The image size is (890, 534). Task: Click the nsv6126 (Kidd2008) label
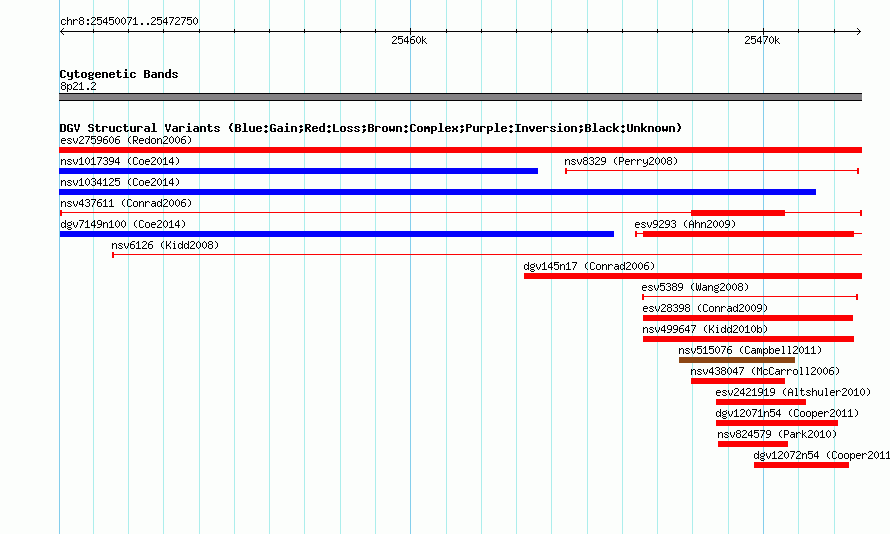[165, 245]
